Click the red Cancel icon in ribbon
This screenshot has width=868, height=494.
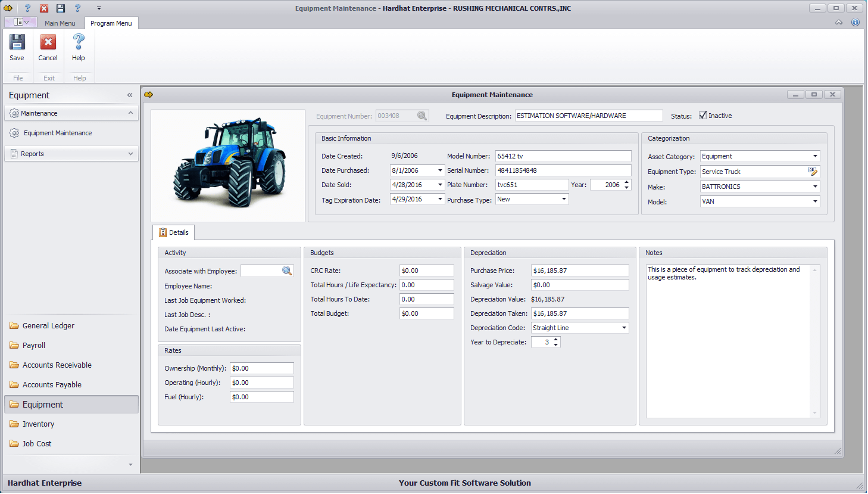point(48,43)
